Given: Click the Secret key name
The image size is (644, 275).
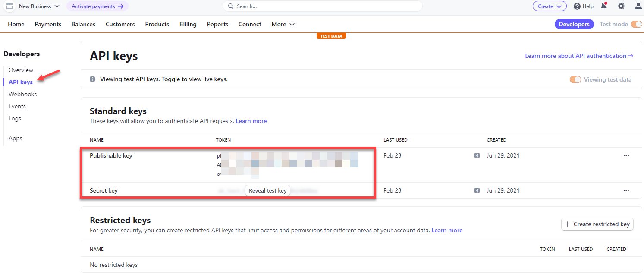Looking at the screenshot, I should (x=104, y=190).
